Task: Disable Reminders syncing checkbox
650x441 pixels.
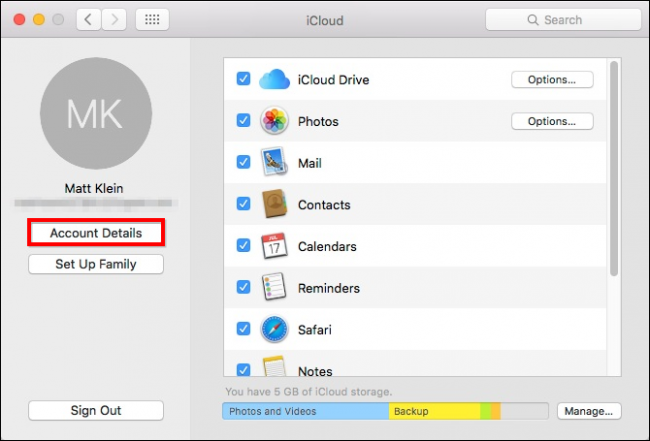Action: point(243,287)
